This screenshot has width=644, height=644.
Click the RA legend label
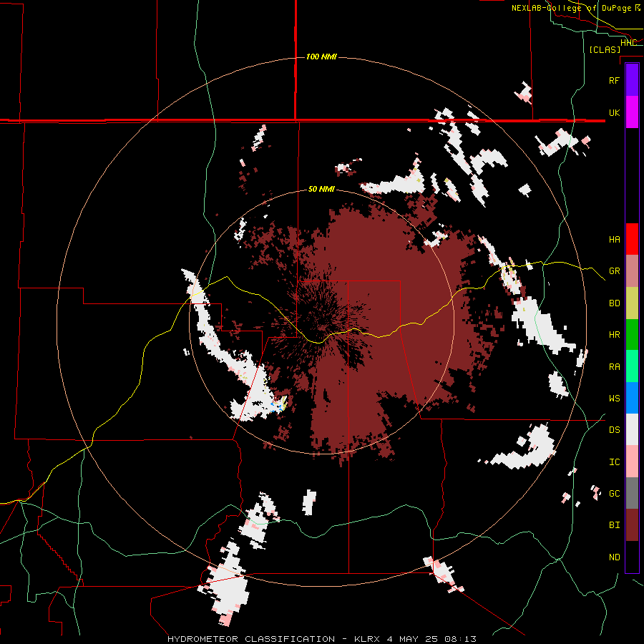point(614,366)
